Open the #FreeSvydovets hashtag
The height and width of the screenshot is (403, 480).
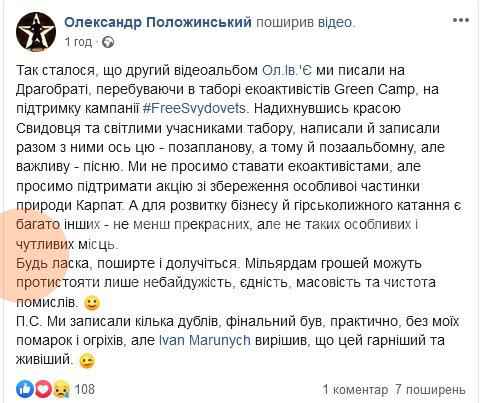194,109
